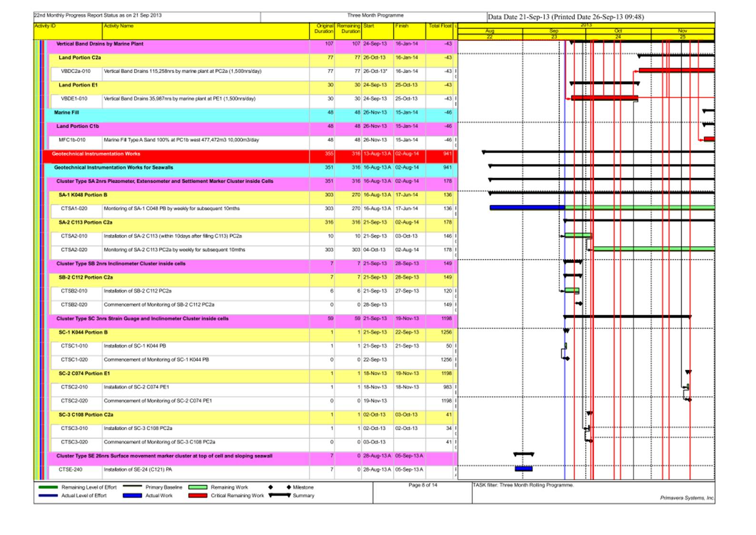Click the Total Float column header
The height and width of the screenshot is (535, 756).
click(440, 31)
